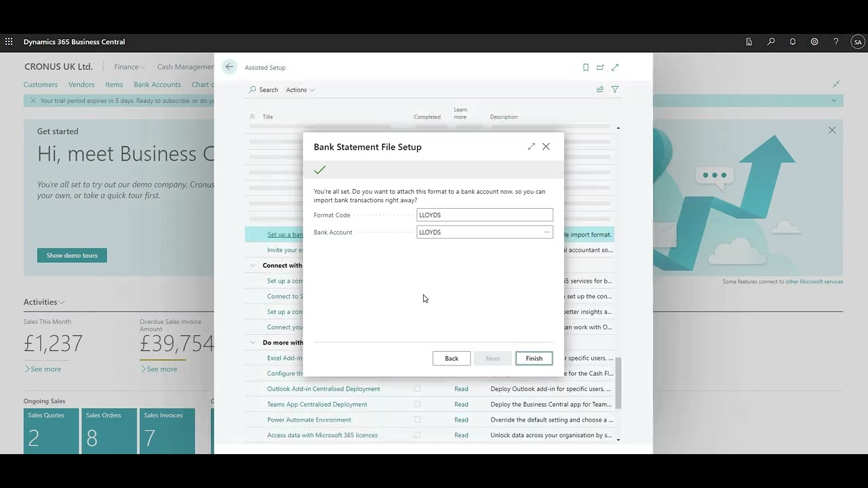The image size is (868, 488).
Task: Collapse the role center ribbon icon
Action: pyautogui.click(x=836, y=84)
